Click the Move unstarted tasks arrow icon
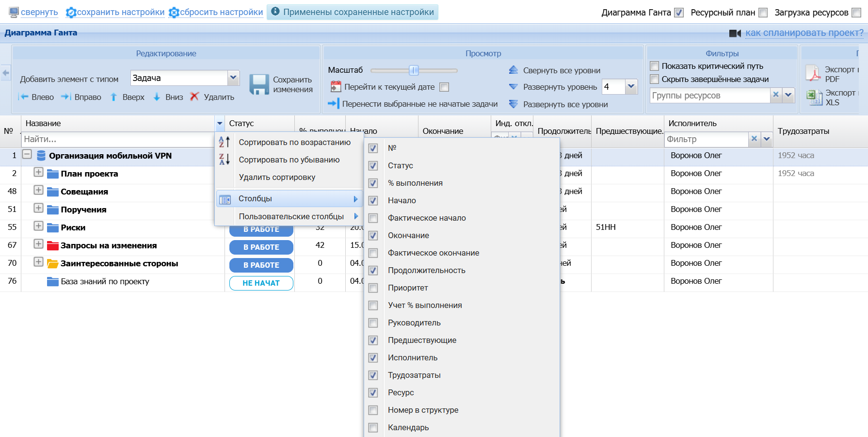Image resolution: width=868 pixels, height=437 pixels. pyautogui.click(x=333, y=103)
